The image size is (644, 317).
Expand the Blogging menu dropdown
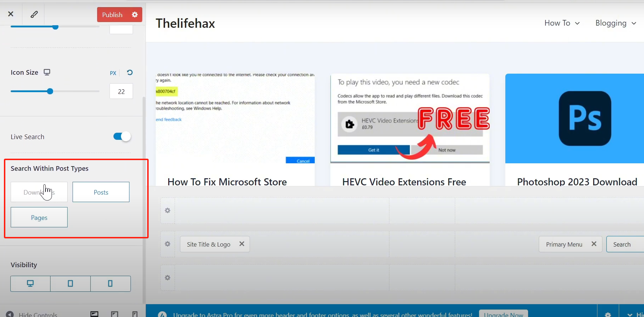pyautogui.click(x=616, y=23)
